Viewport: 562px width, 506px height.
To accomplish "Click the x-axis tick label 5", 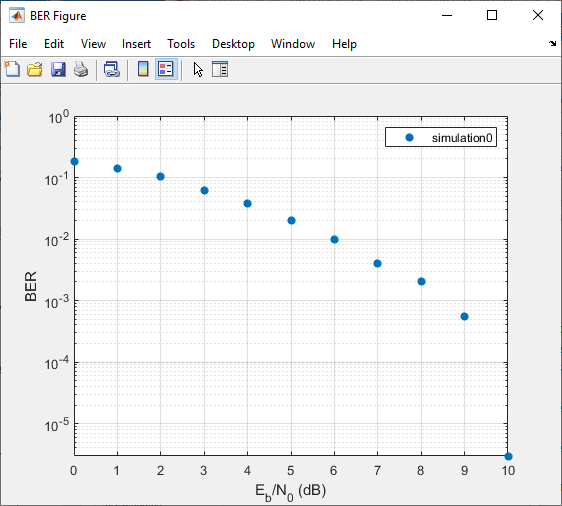I will (x=291, y=470).
